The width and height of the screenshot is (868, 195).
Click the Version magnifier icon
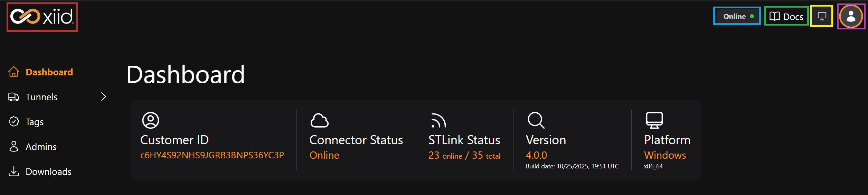[536, 120]
